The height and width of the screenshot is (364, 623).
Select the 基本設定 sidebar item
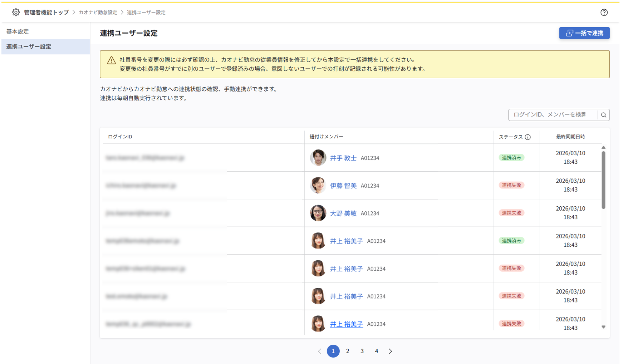tap(17, 31)
